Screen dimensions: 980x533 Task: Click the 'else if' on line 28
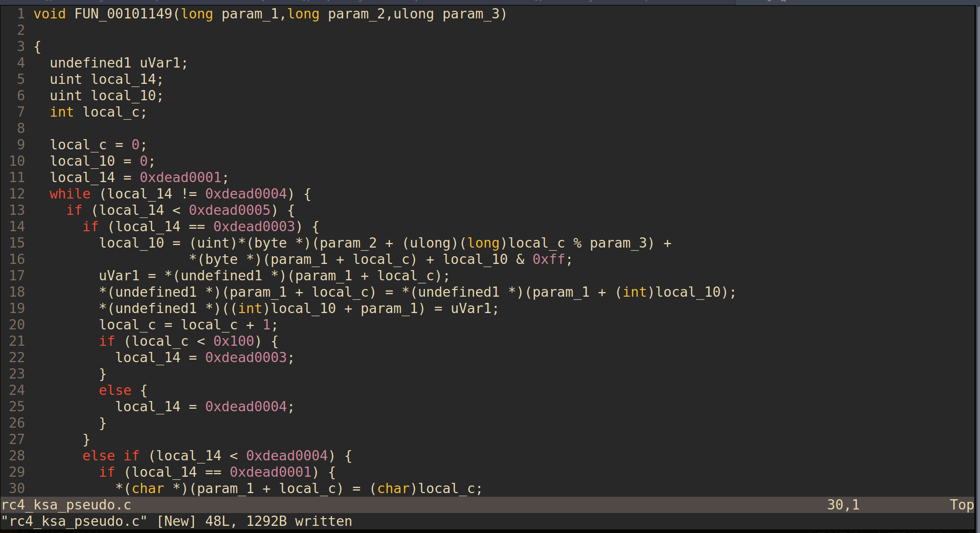[111, 456]
